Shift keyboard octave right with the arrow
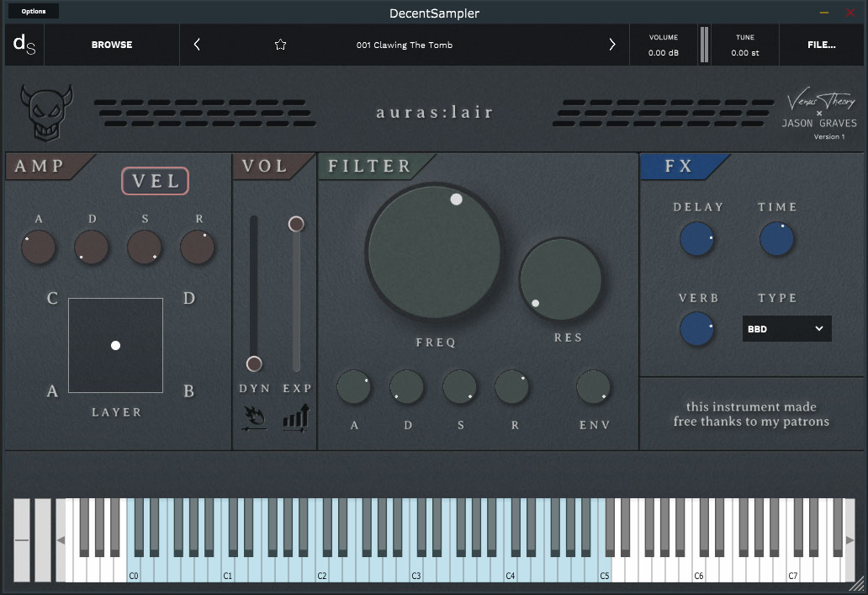Screen dimensions: 868x595 pos(849,540)
